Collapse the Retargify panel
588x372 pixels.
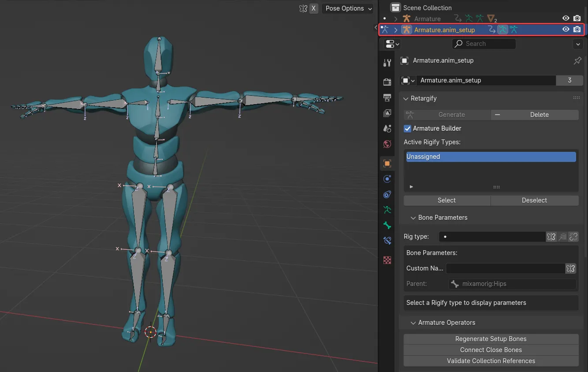[x=406, y=98]
